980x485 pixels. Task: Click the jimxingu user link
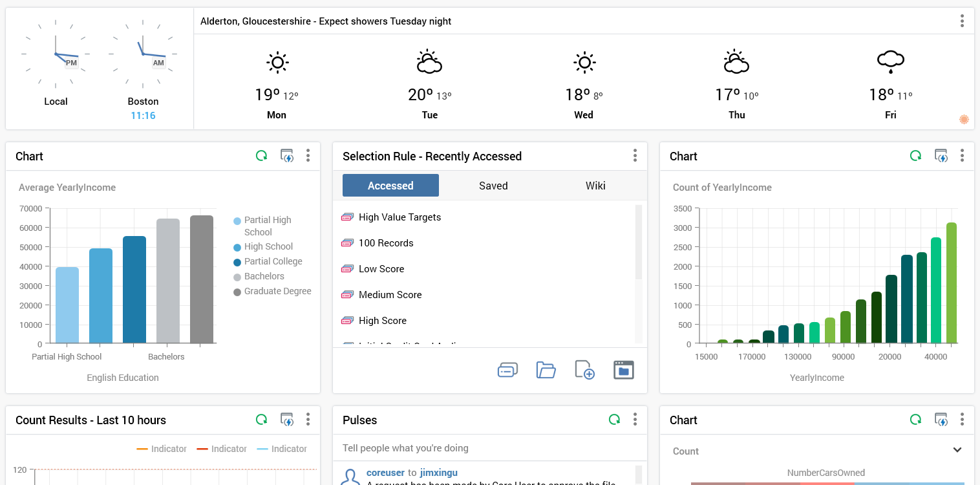click(438, 473)
